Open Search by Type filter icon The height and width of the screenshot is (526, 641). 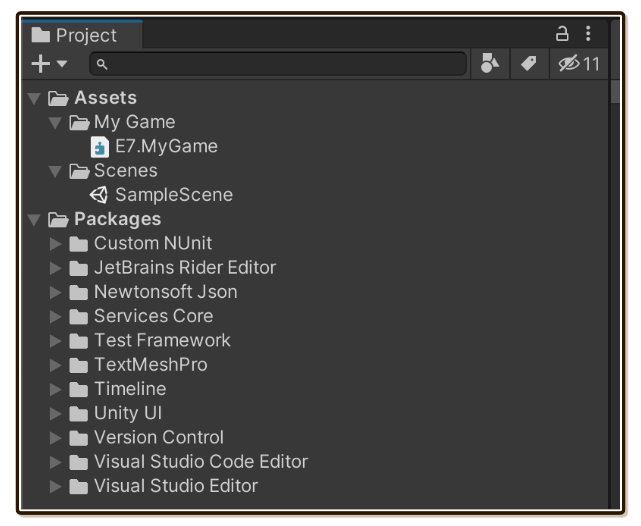click(x=490, y=63)
